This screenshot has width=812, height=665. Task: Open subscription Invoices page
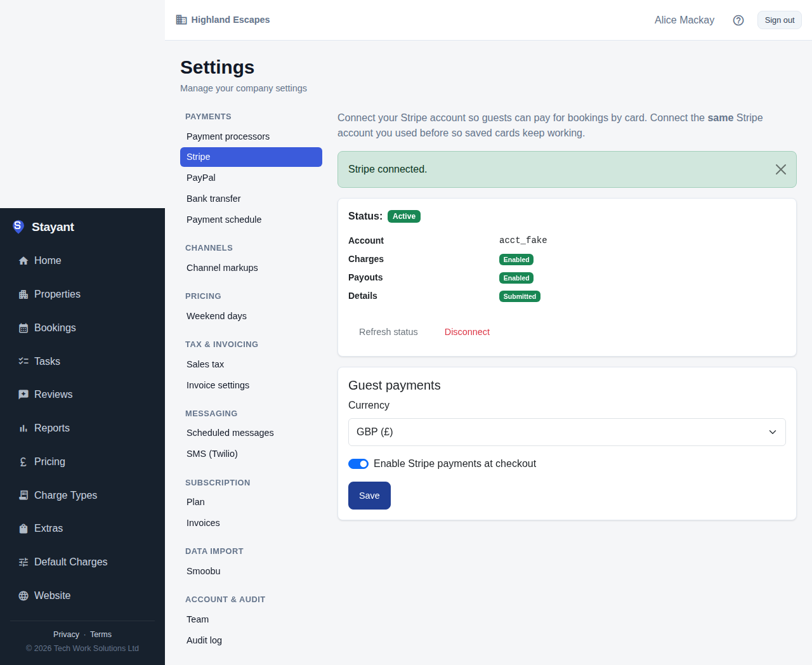(251, 523)
